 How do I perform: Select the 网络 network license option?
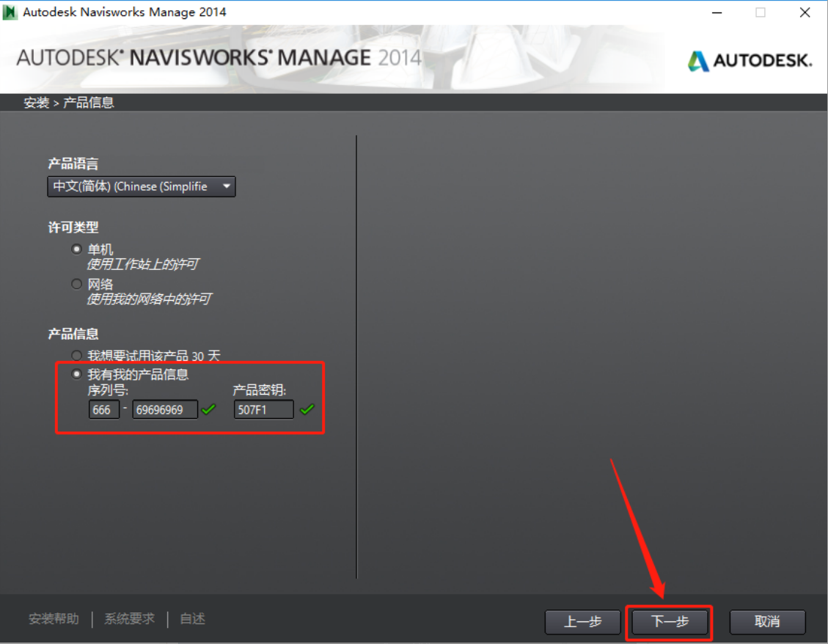[x=77, y=284]
